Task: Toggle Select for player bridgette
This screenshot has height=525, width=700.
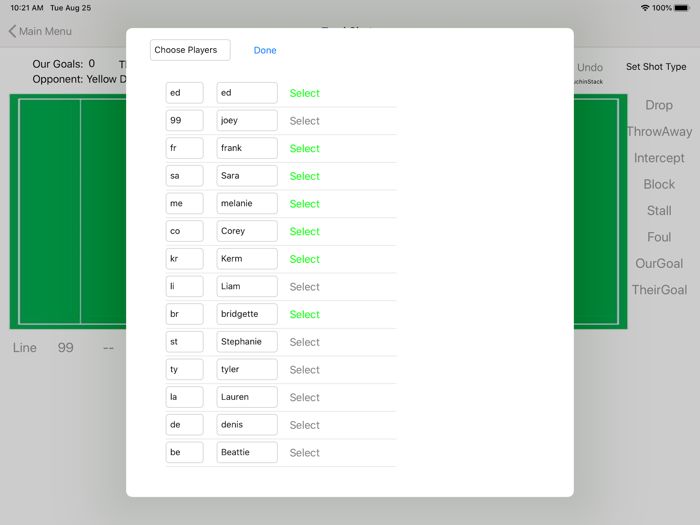Action: coord(304,315)
